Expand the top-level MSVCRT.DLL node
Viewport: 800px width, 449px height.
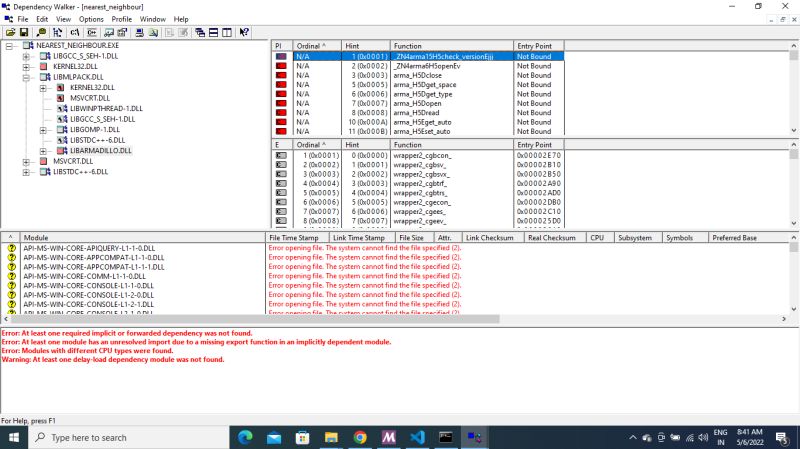click(x=26, y=162)
